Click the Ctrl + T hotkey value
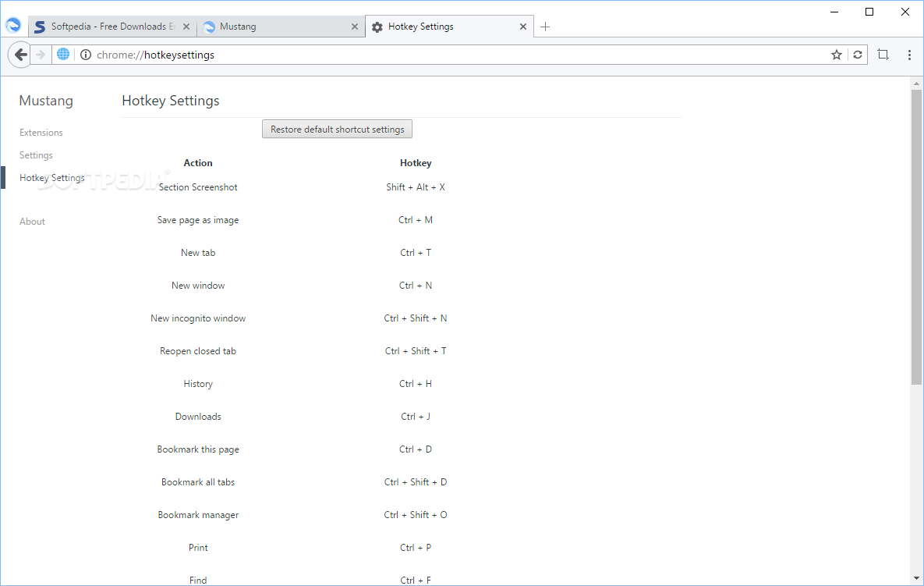The height and width of the screenshot is (586, 924). 416,252
